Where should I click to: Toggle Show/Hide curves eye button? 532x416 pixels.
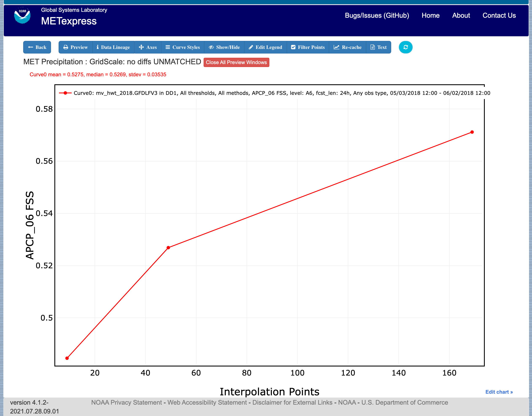pos(224,47)
